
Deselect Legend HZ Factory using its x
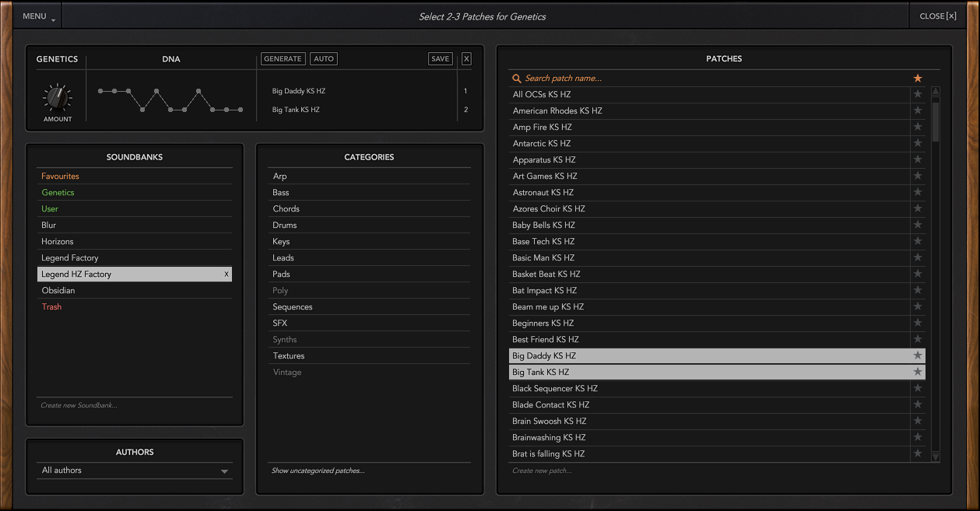tap(227, 275)
